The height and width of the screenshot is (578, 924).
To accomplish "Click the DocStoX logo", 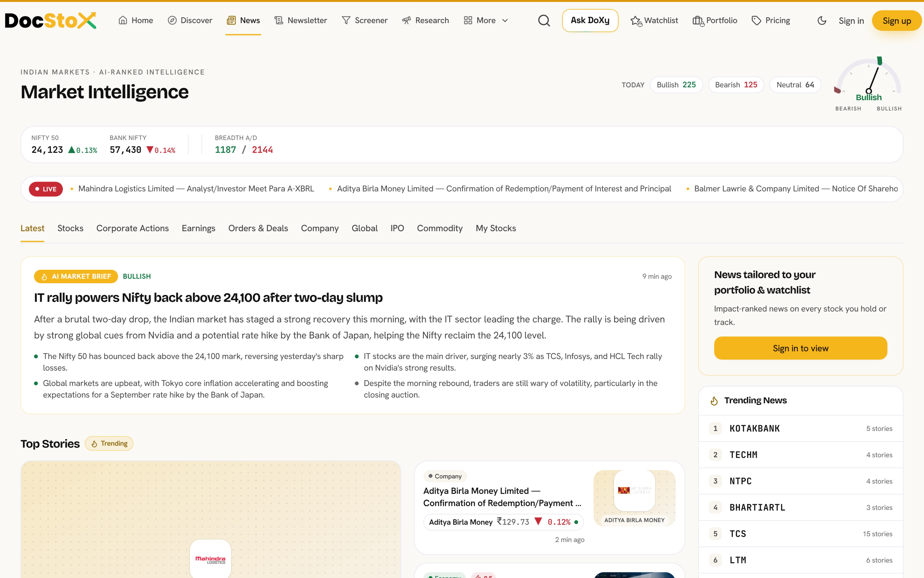I will click(50, 21).
